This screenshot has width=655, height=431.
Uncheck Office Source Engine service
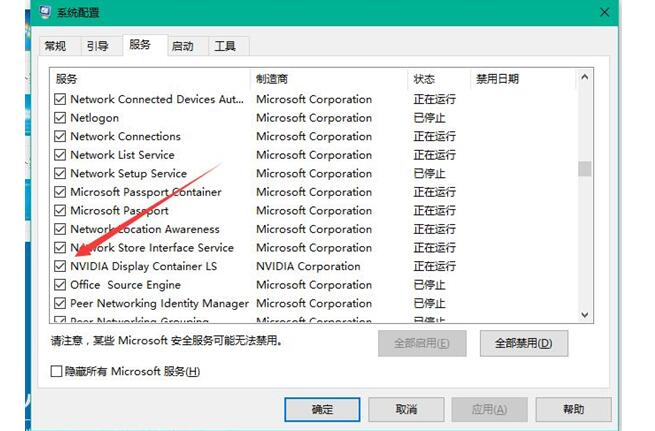click(x=60, y=285)
